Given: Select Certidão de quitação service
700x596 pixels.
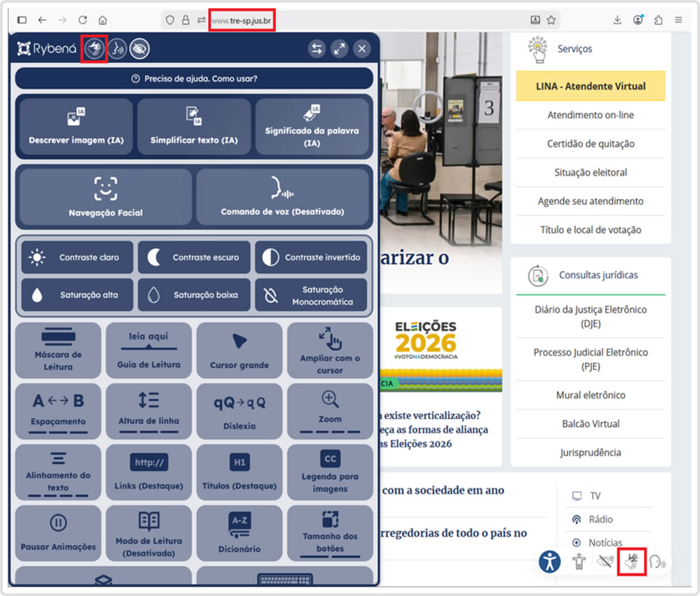Looking at the screenshot, I should pyautogui.click(x=591, y=144).
